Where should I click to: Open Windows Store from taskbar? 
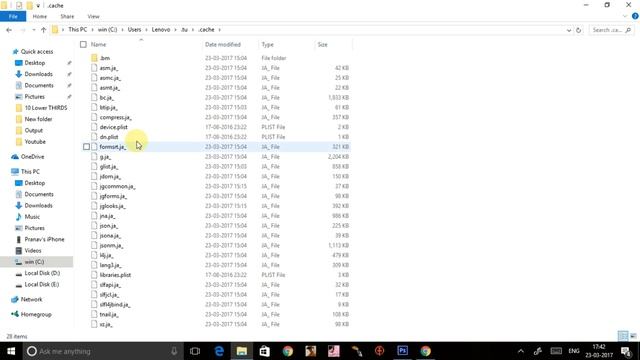(x=264, y=351)
